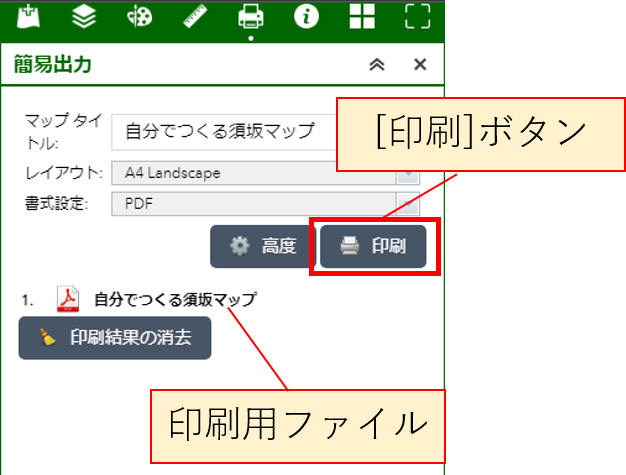
Task: Select the ruler measurement tool
Action: point(195,16)
